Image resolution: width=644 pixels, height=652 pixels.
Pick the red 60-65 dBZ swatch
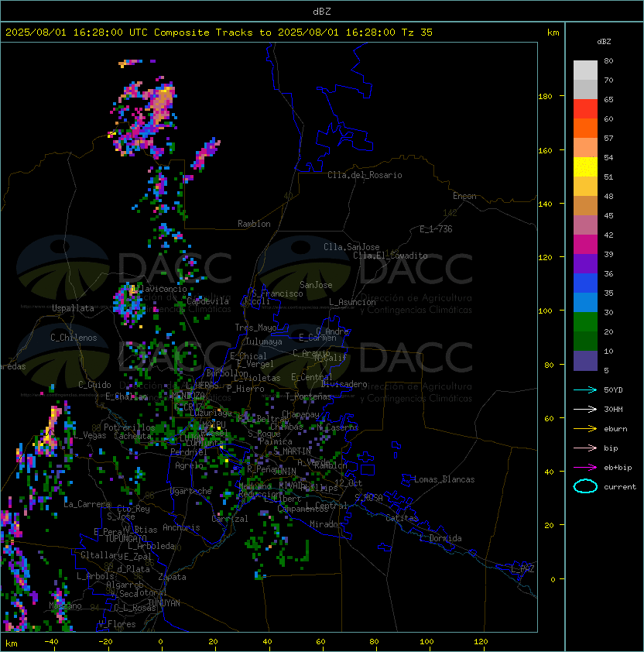[x=585, y=109]
